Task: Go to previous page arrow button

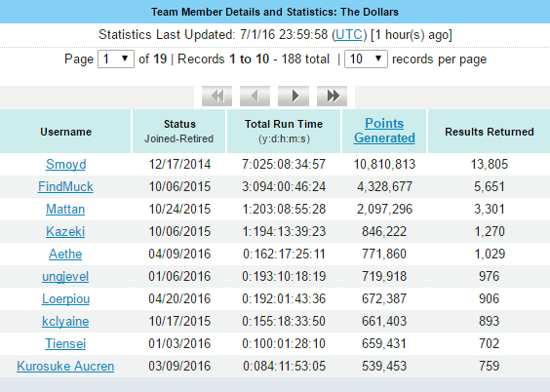Action: (255, 96)
